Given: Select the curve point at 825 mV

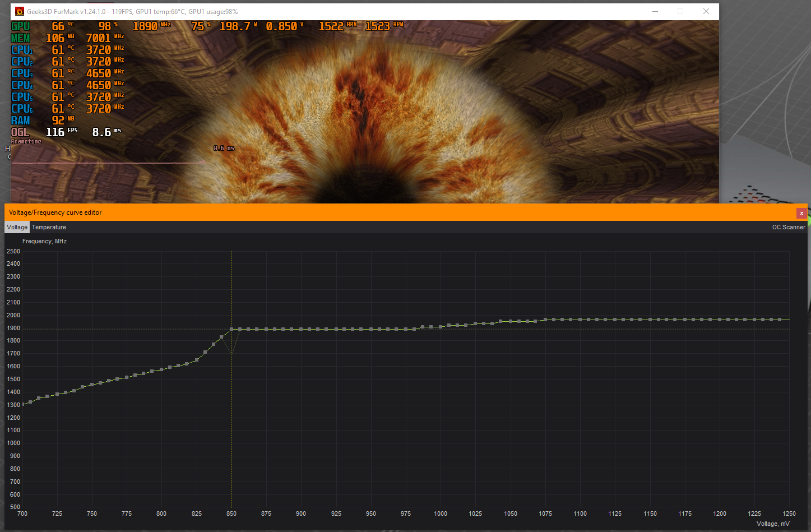Looking at the screenshot, I should 197,360.
